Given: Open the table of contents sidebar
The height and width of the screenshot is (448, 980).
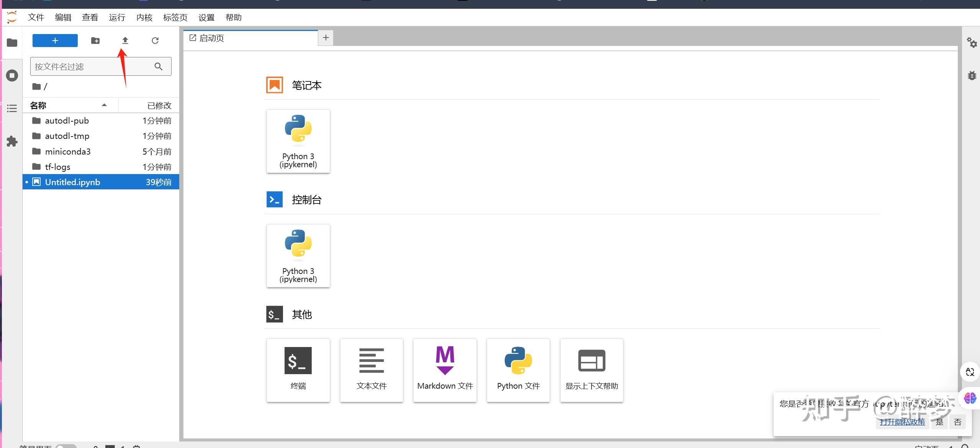Looking at the screenshot, I should click(12, 109).
